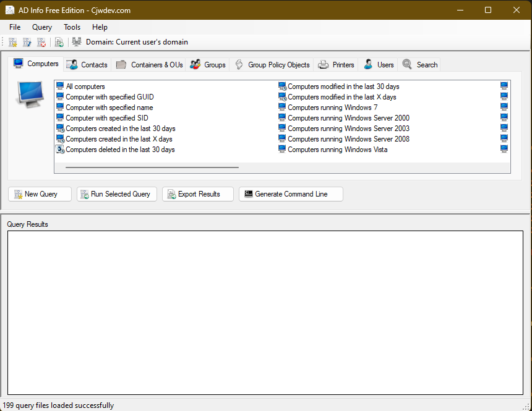The width and height of the screenshot is (532, 411).
Task: Click the Export Results toolbar icon
Action: coord(59,42)
